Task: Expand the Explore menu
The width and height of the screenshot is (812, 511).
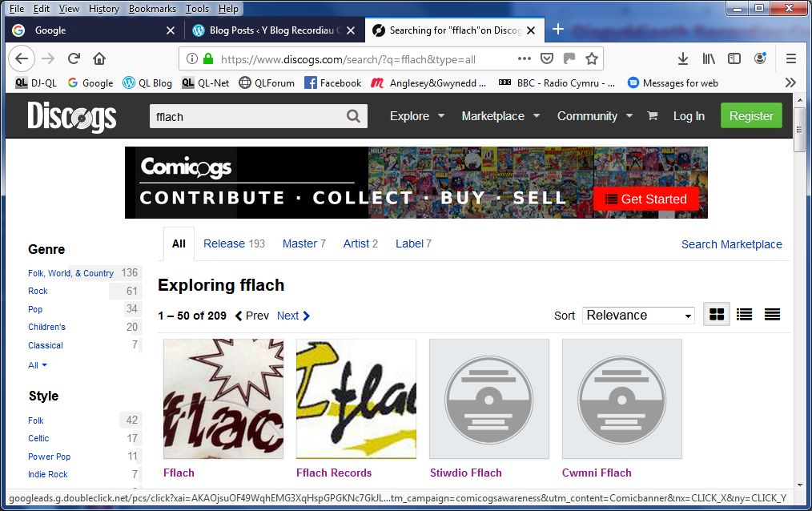Action: pyautogui.click(x=416, y=116)
